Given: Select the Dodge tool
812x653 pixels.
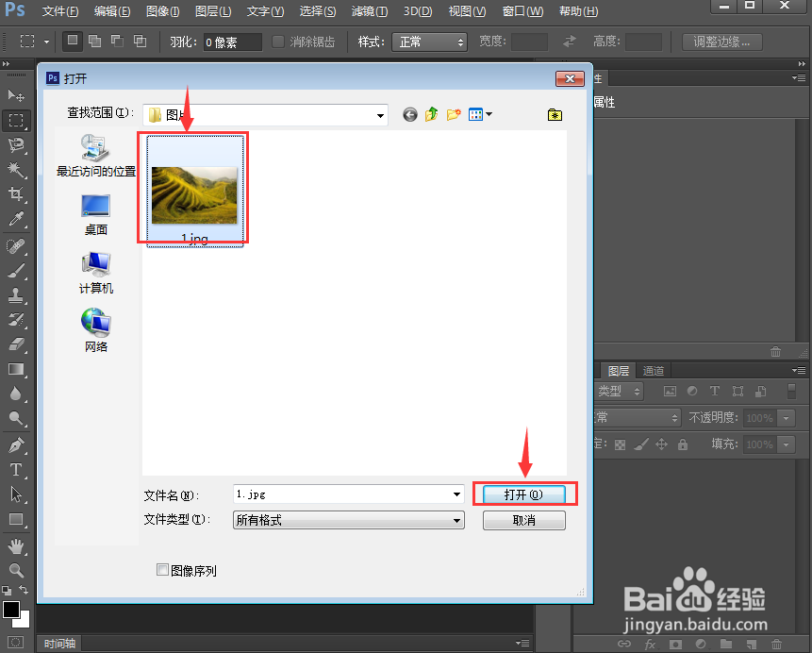Looking at the screenshot, I should (16, 418).
